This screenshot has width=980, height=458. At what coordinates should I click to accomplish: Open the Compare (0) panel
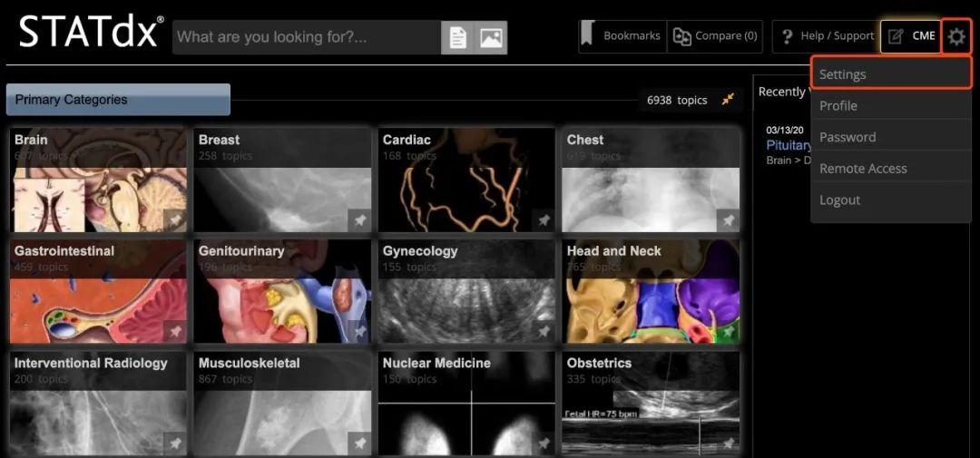click(715, 36)
